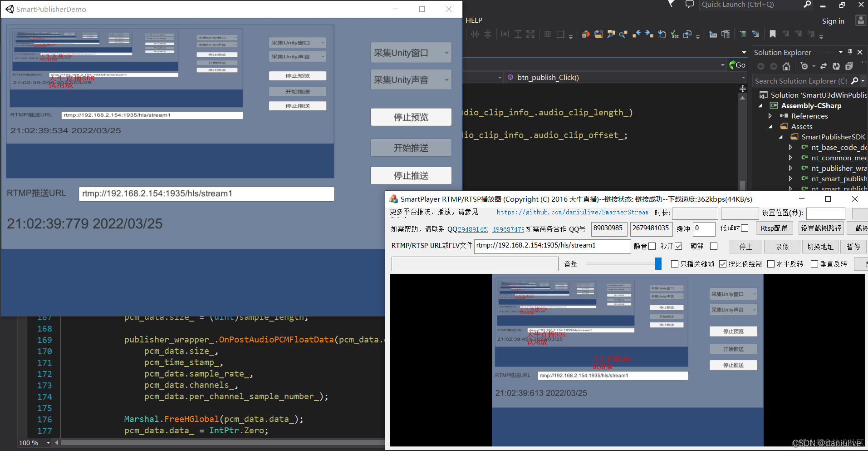Open Solution Explorer window options dropdown arrow

click(x=841, y=52)
